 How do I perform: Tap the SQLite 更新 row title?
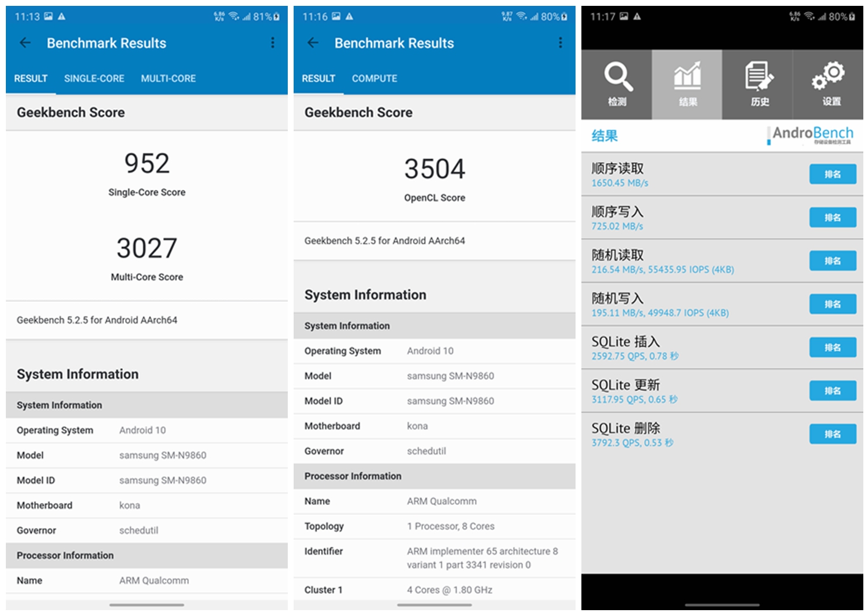pos(626,385)
